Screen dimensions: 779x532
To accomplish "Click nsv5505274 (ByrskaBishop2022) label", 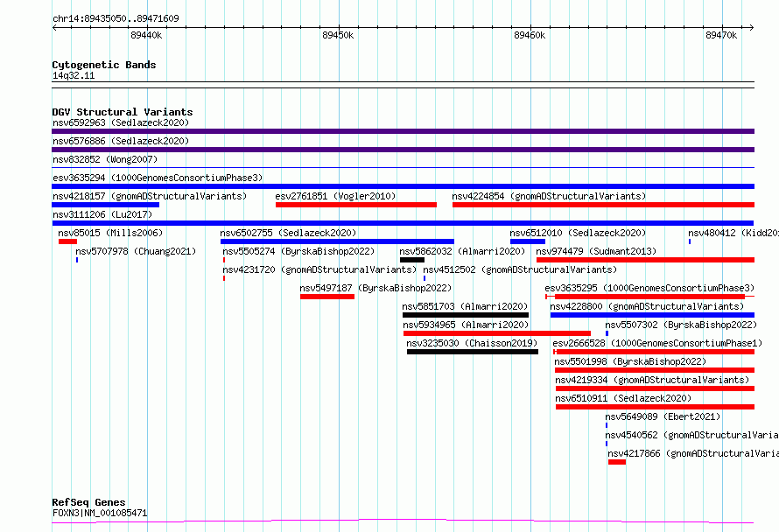I will pos(298,251).
